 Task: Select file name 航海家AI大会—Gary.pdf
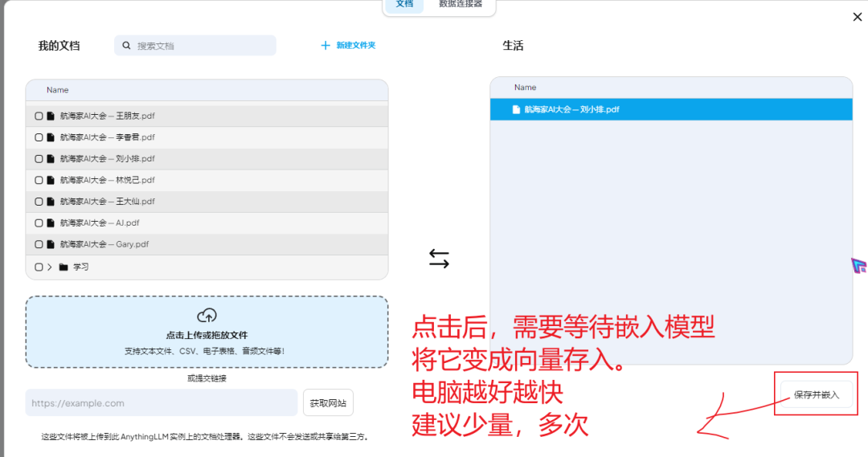tap(104, 244)
